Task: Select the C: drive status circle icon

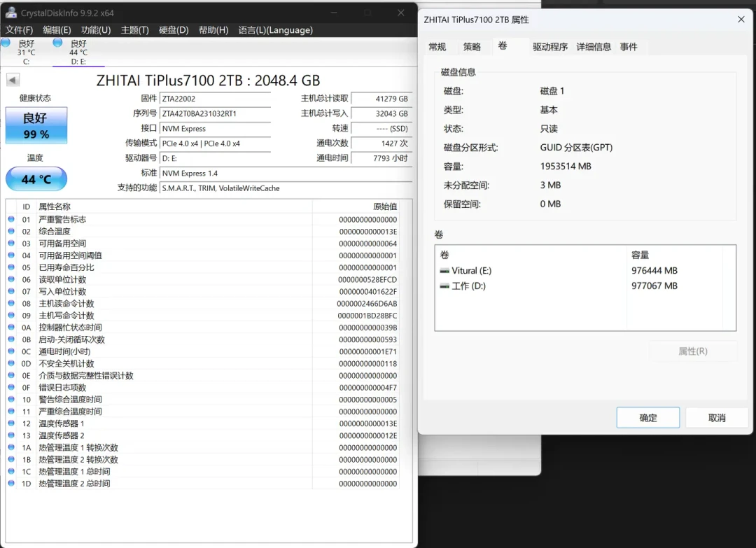Action: tap(6, 43)
